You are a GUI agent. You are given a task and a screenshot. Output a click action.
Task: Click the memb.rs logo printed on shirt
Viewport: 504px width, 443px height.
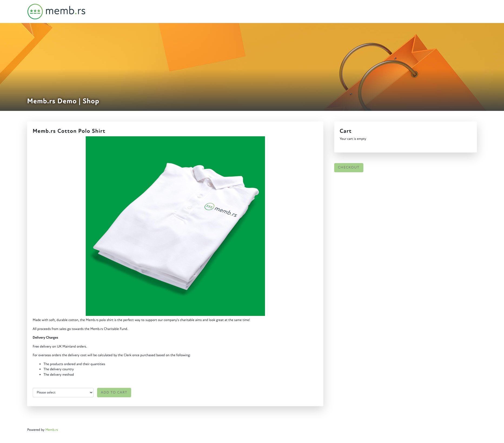pyautogui.click(x=221, y=210)
